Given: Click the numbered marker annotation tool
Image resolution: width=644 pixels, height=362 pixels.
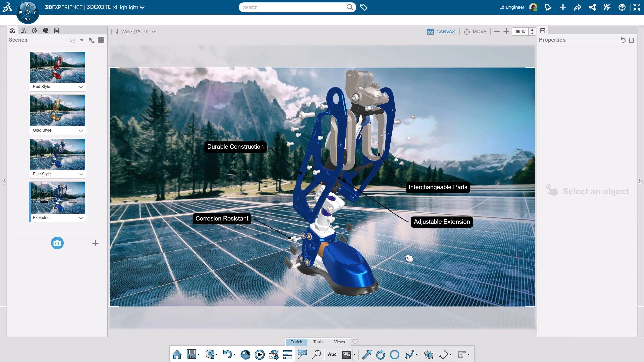Looking at the screenshot, I should (x=316, y=354).
